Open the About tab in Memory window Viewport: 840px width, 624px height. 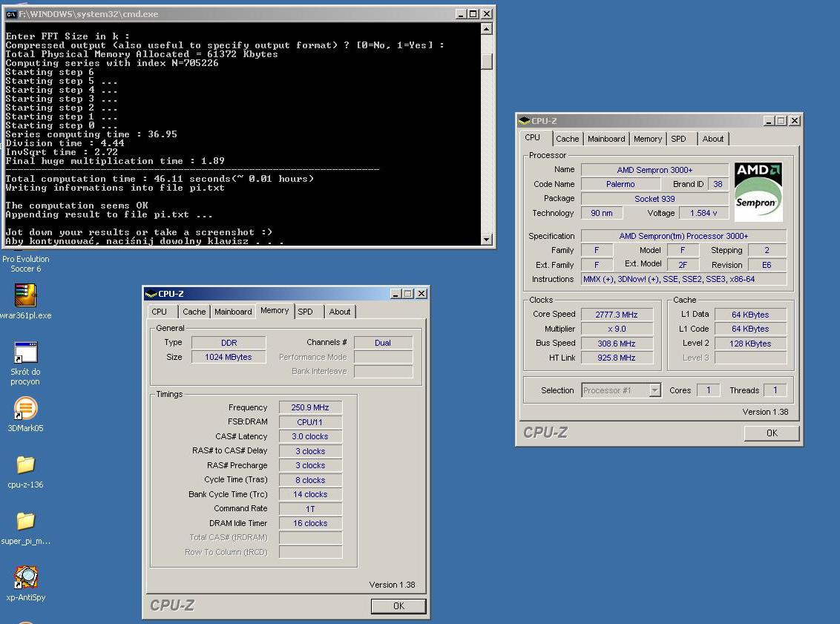[340, 311]
